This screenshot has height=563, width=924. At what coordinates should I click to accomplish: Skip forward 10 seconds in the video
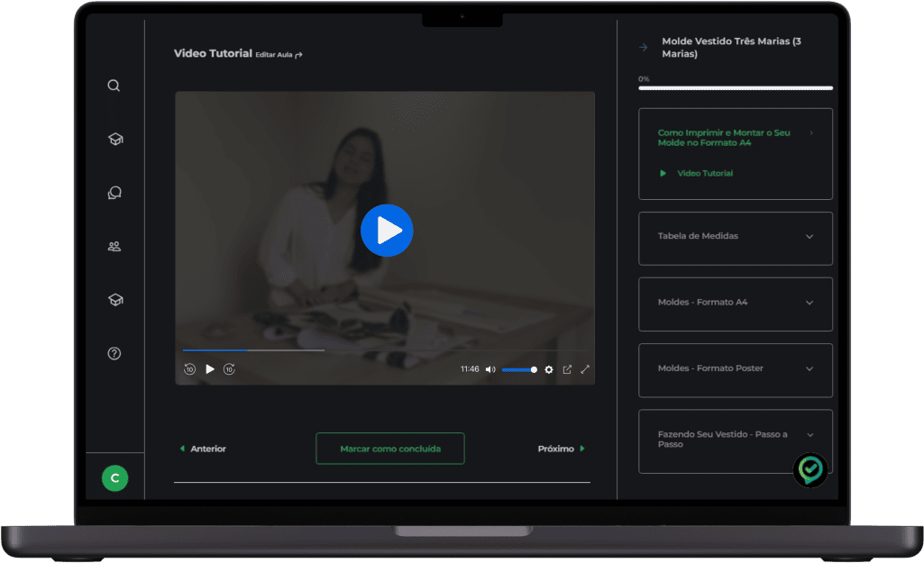click(x=229, y=369)
